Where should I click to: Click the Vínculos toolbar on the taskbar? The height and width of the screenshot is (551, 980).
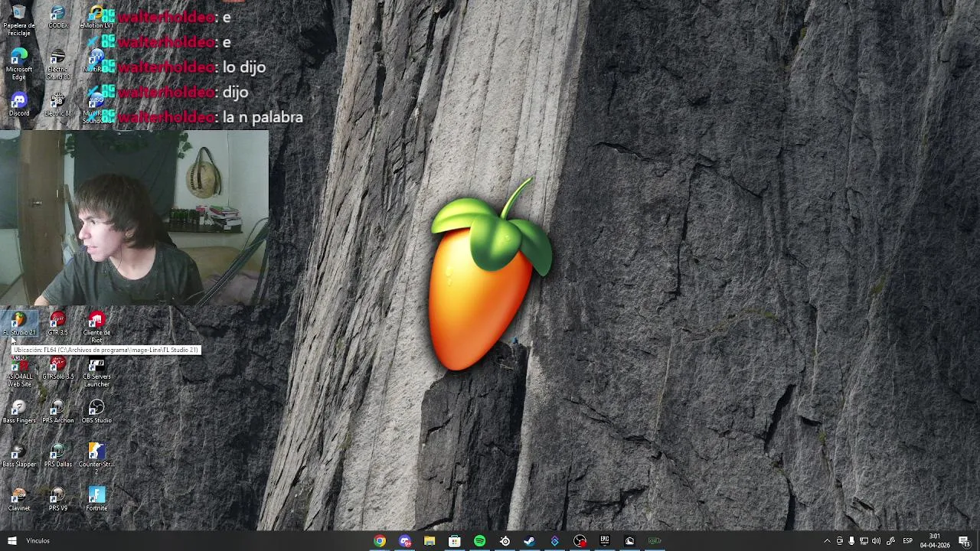38,541
